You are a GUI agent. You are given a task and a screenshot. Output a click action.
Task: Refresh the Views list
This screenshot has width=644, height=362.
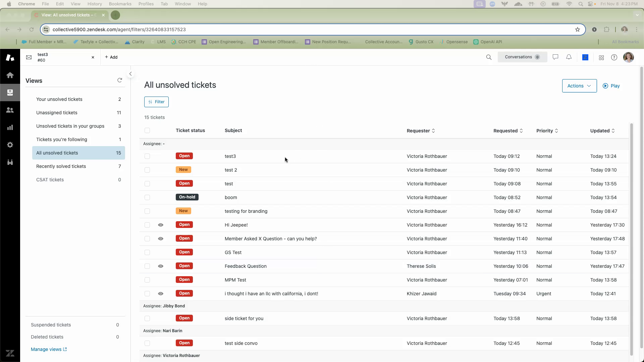click(120, 80)
